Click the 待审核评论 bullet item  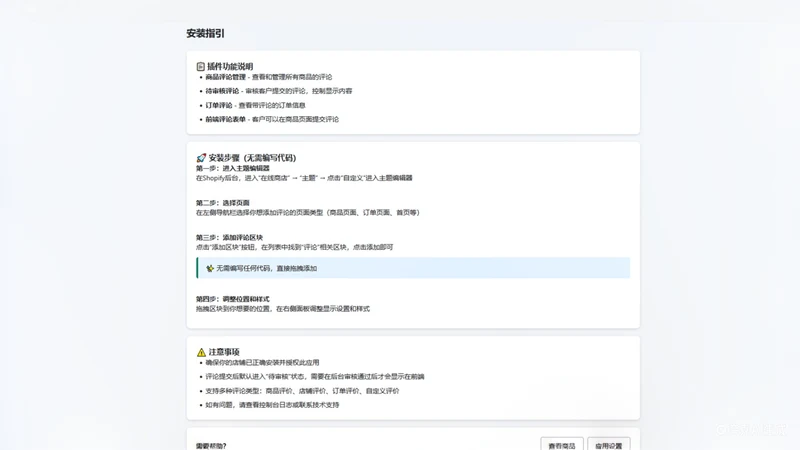click(279, 91)
